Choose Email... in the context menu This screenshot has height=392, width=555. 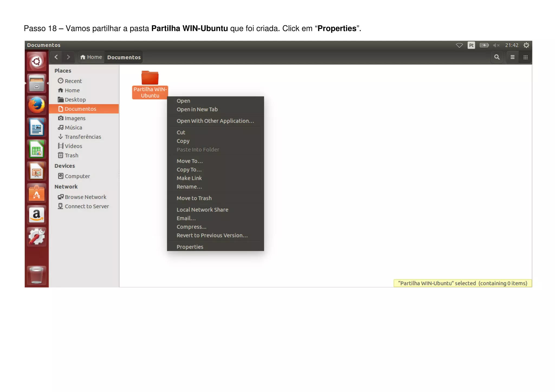point(215,218)
